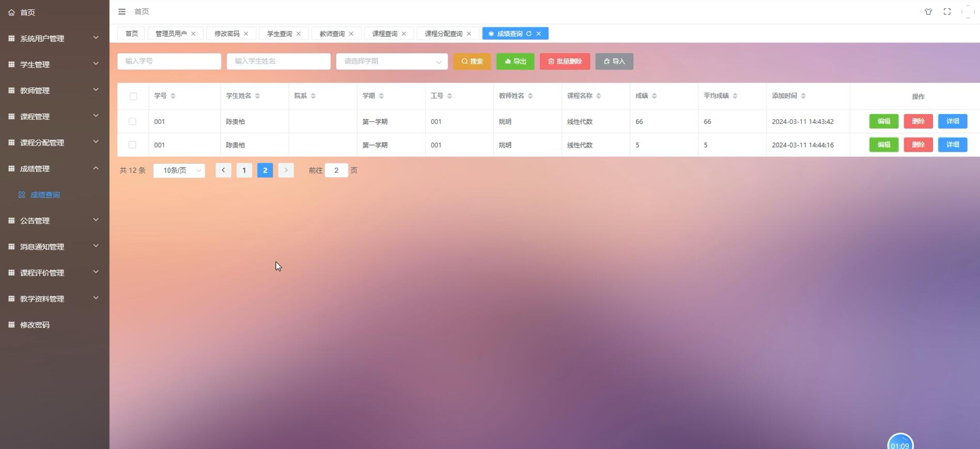Close the 课程分配查询 tab
The image size is (980, 449).
coord(469,34)
